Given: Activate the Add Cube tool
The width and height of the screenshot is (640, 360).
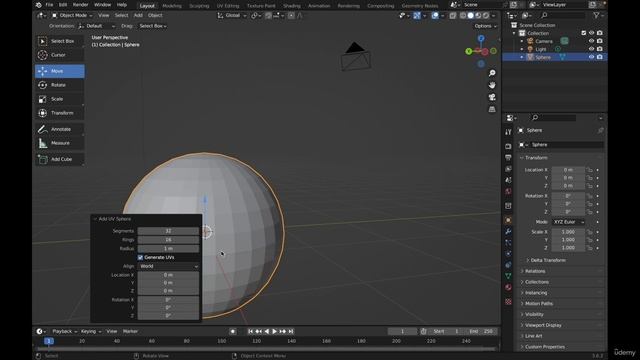Looking at the screenshot, I should [x=60, y=159].
